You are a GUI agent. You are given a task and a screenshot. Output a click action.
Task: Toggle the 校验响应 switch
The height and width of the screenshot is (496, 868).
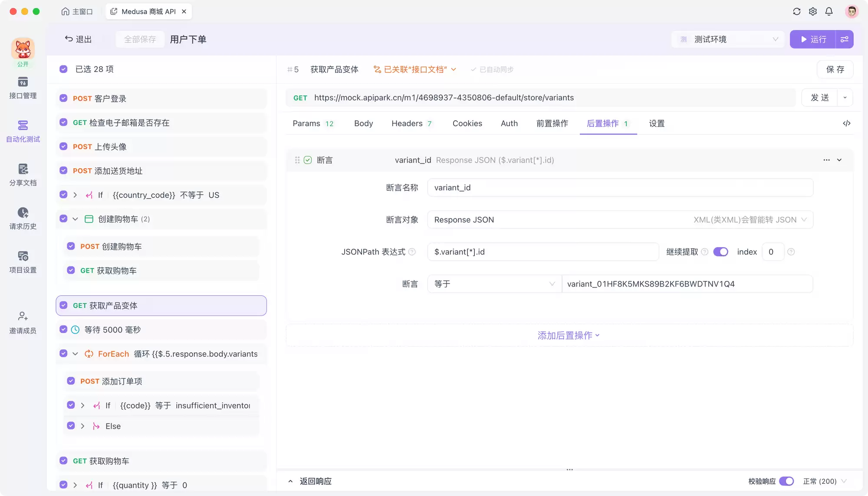tap(786, 481)
